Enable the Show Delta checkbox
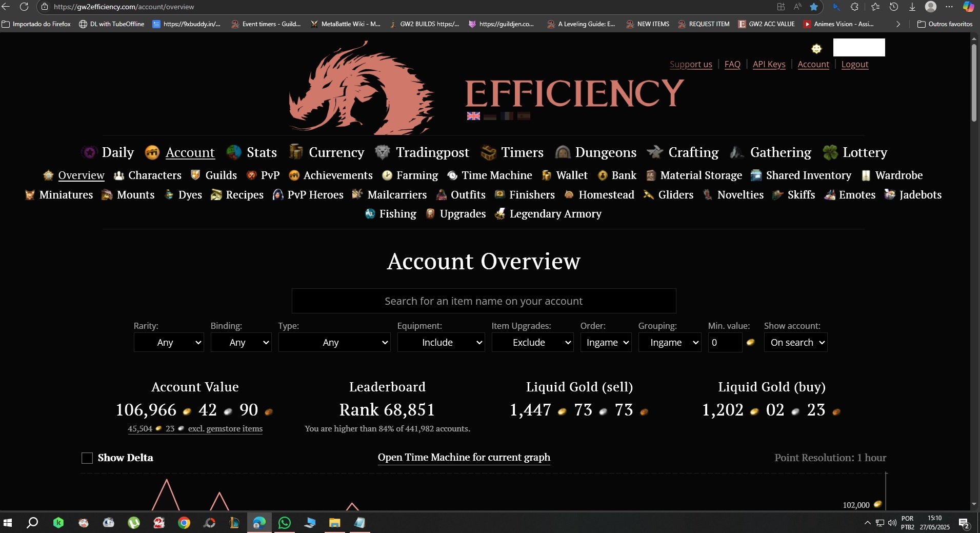 coord(87,458)
